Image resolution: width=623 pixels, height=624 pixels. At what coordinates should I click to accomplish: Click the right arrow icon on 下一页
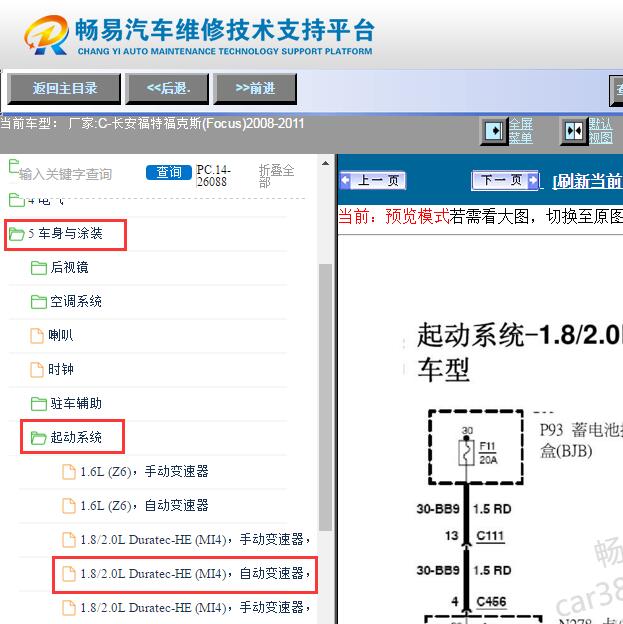pos(532,180)
